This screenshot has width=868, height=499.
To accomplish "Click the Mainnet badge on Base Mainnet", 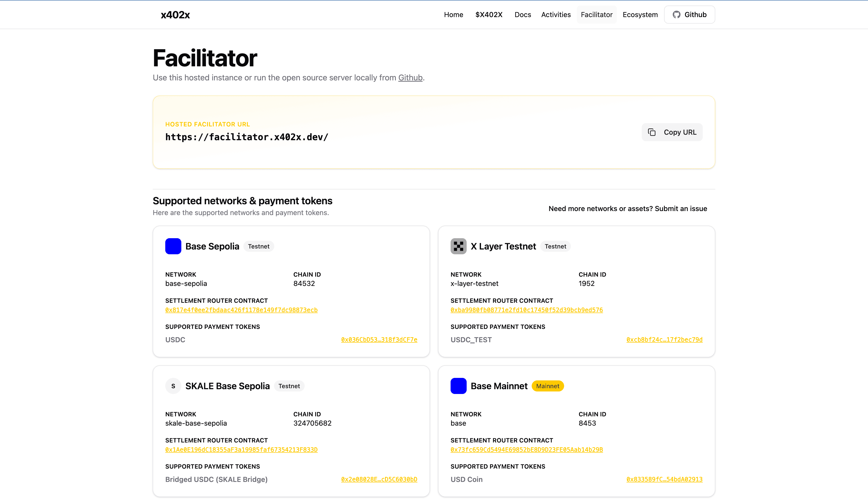I will point(547,386).
